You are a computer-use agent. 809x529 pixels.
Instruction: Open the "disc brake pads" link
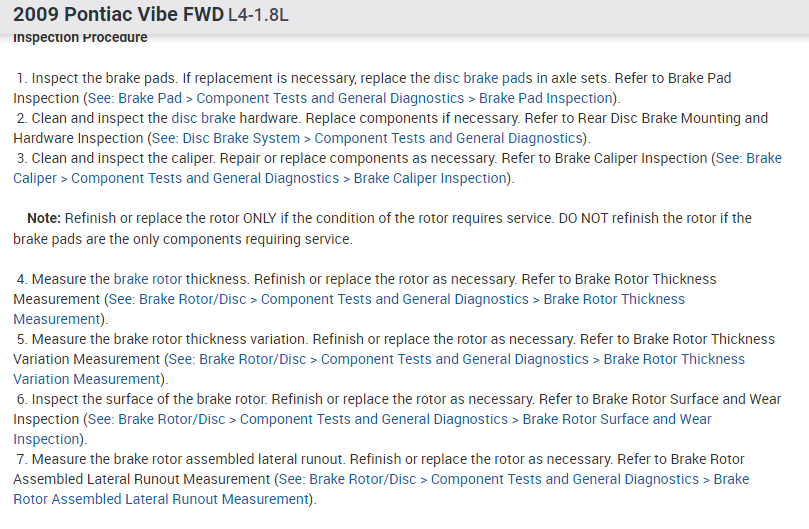pos(481,78)
